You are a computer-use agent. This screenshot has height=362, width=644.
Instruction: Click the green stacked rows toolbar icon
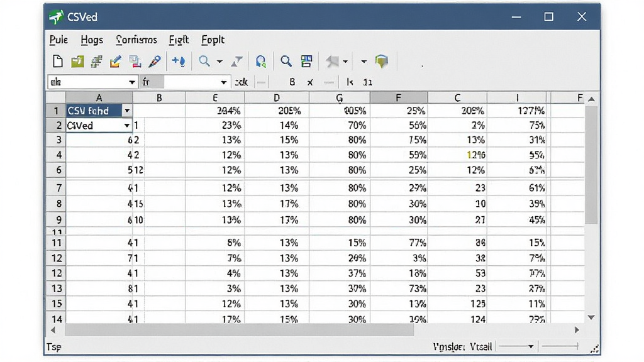[x=96, y=62]
